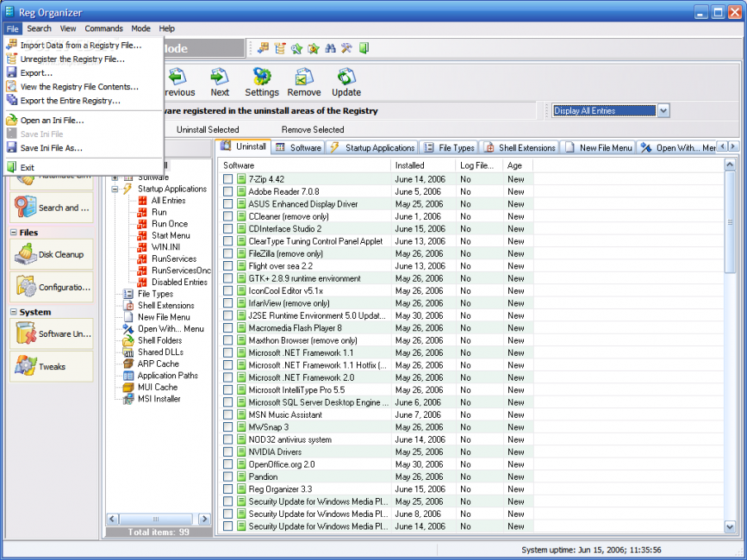The image size is (747, 560).
Task: Go to Next item in toolbar
Action: click(x=220, y=83)
